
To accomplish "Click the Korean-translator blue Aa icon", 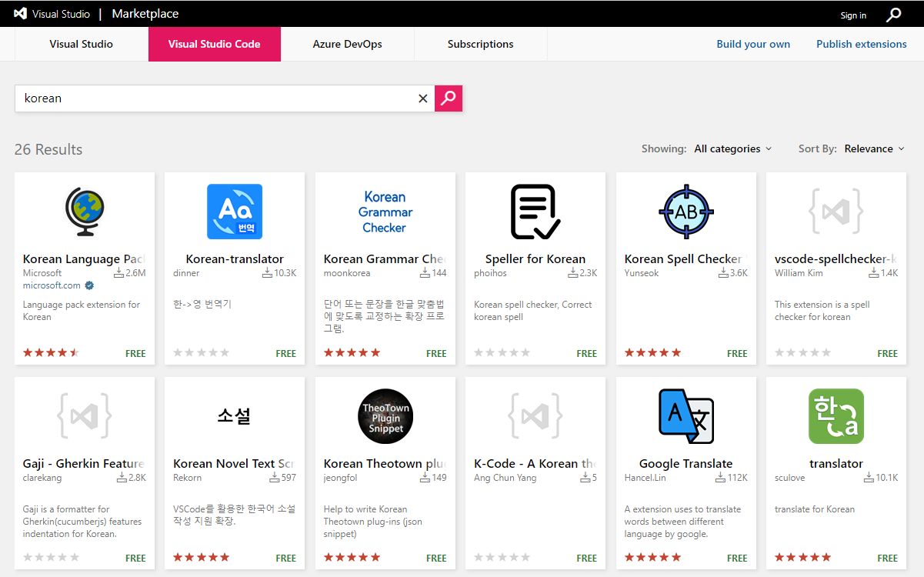I will coord(235,212).
